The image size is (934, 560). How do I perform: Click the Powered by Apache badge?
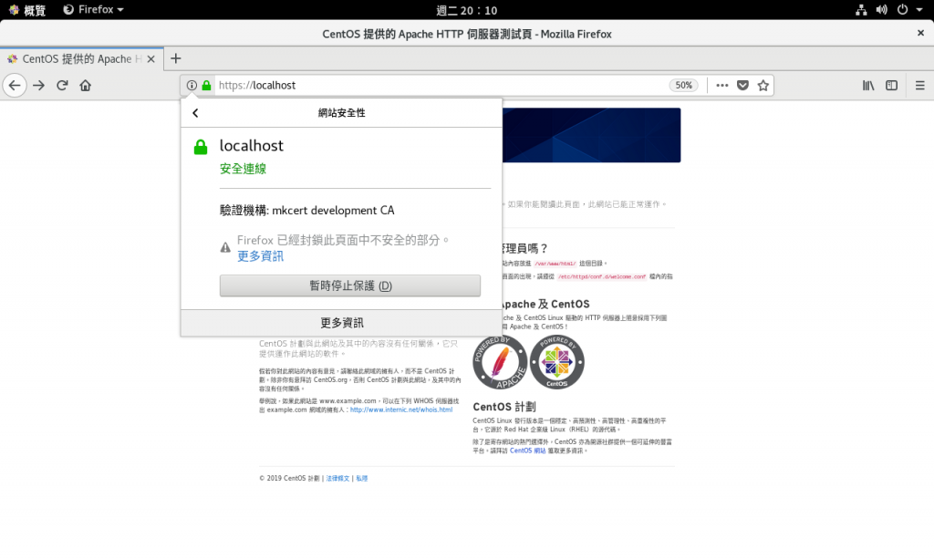pos(499,362)
